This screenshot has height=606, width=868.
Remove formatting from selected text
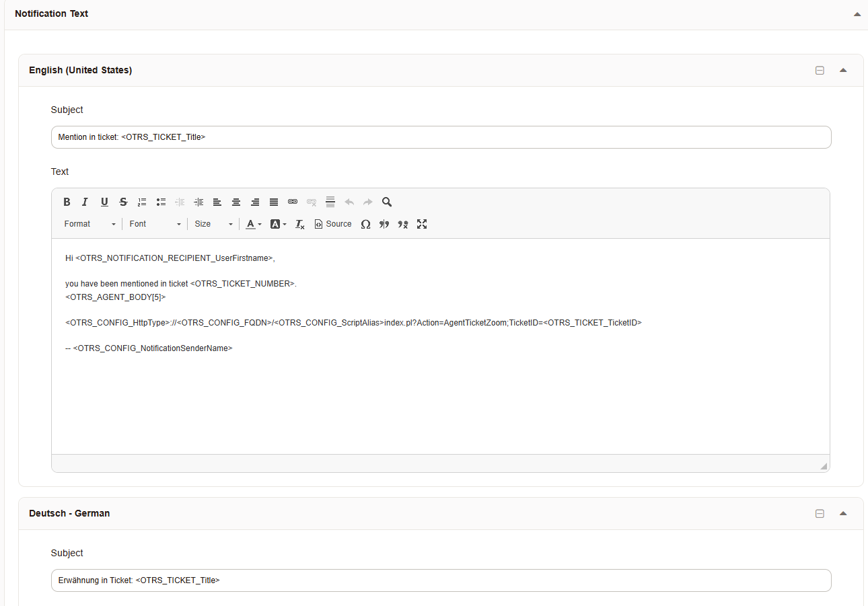[300, 224]
